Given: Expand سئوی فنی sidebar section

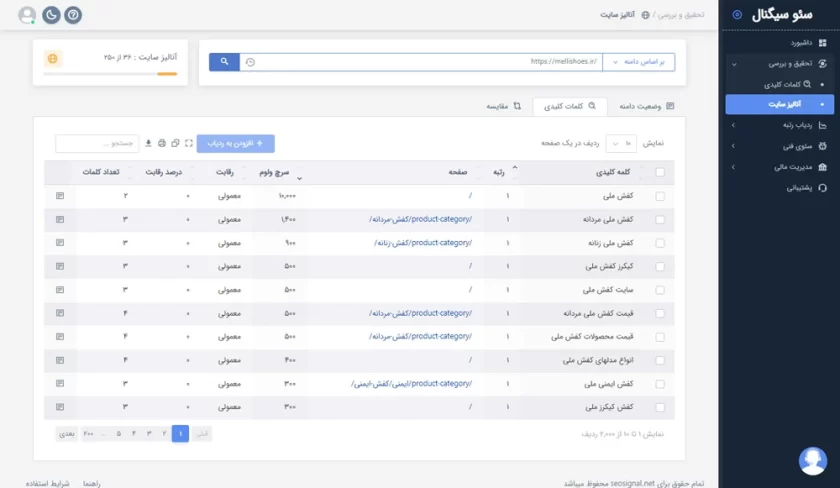Looking at the screenshot, I should click(779, 146).
